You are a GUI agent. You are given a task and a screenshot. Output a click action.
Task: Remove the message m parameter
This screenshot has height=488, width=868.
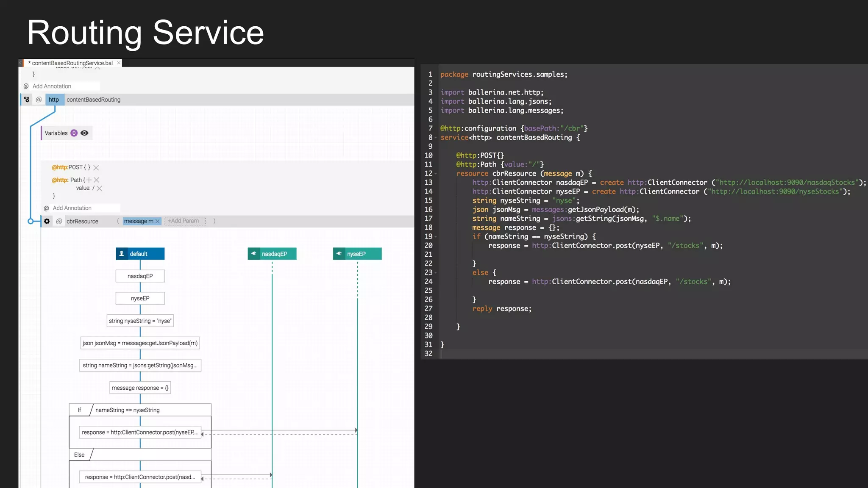pos(158,221)
